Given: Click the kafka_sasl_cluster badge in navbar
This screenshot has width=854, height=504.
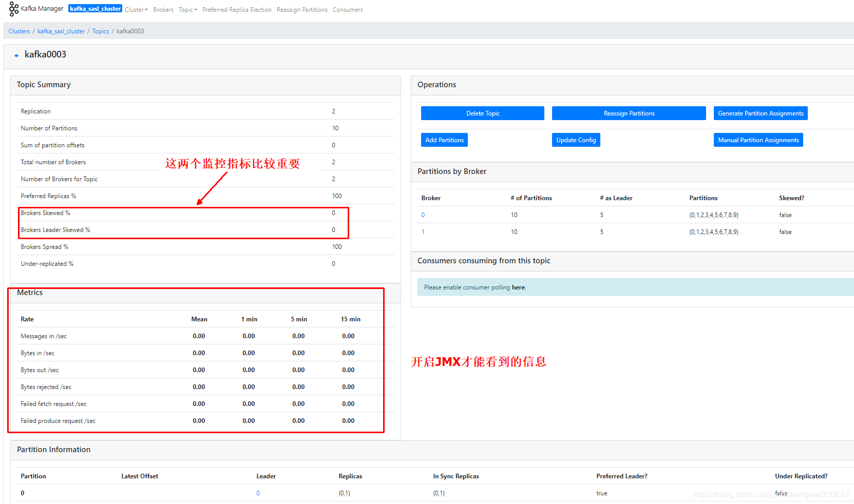Looking at the screenshot, I should (95, 9).
